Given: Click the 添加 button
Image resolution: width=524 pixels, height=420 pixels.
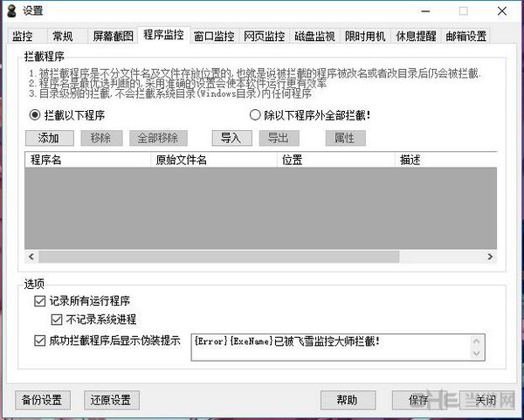Looking at the screenshot, I should pos(50,138).
